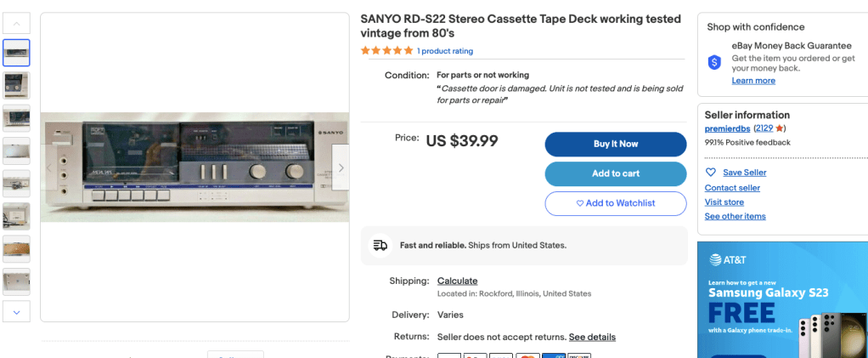Add item to Watchlist
Image resolution: width=868 pixels, height=358 pixels.
(x=616, y=203)
